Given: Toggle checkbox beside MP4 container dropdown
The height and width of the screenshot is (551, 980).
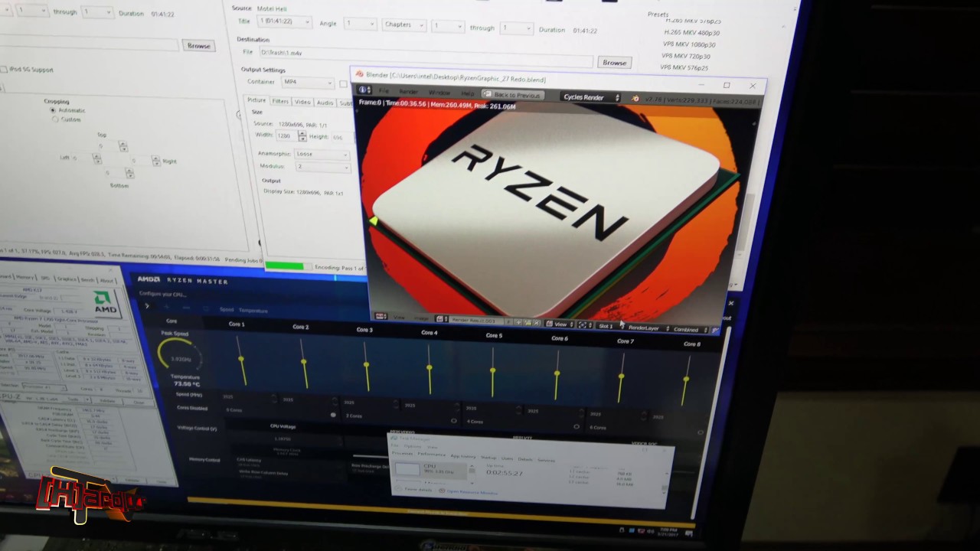Looking at the screenshot, I should tap(343, 84).
